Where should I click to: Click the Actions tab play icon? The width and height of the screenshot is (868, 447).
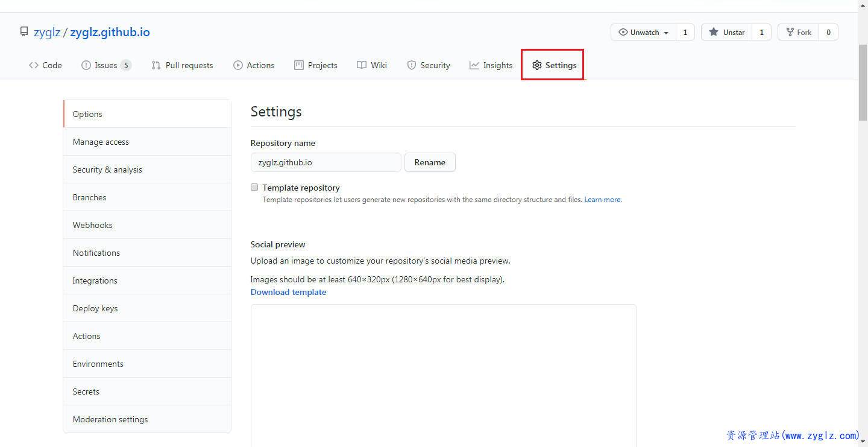pyautogui.click(x=238, y=65)
